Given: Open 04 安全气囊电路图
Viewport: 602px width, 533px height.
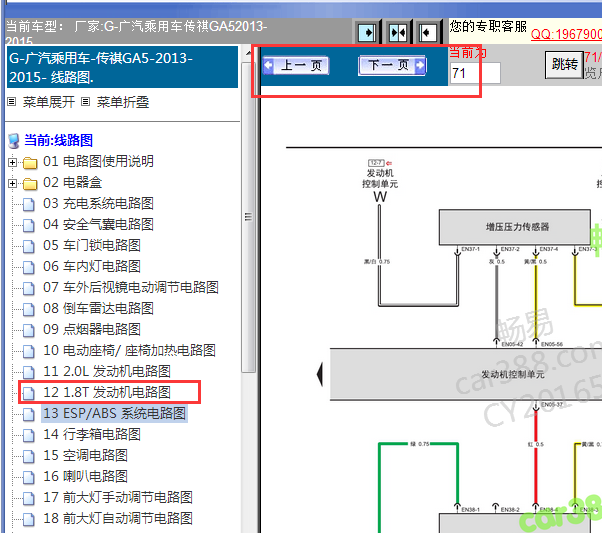Looking at the screenshot, I should pos(98,224).
